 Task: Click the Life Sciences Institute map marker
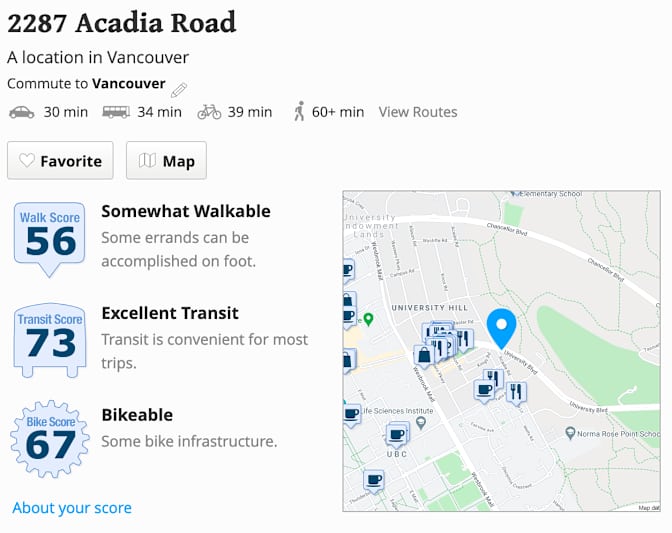tap(421, 422)
